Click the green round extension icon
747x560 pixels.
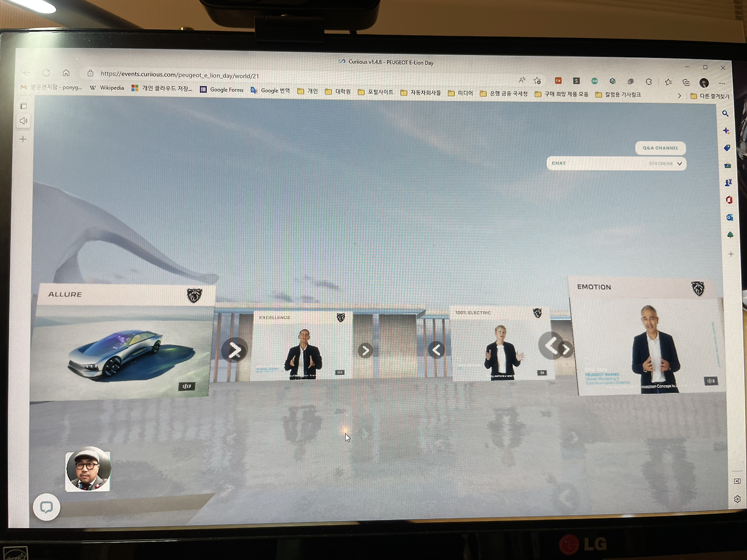(x=594, y=81)
